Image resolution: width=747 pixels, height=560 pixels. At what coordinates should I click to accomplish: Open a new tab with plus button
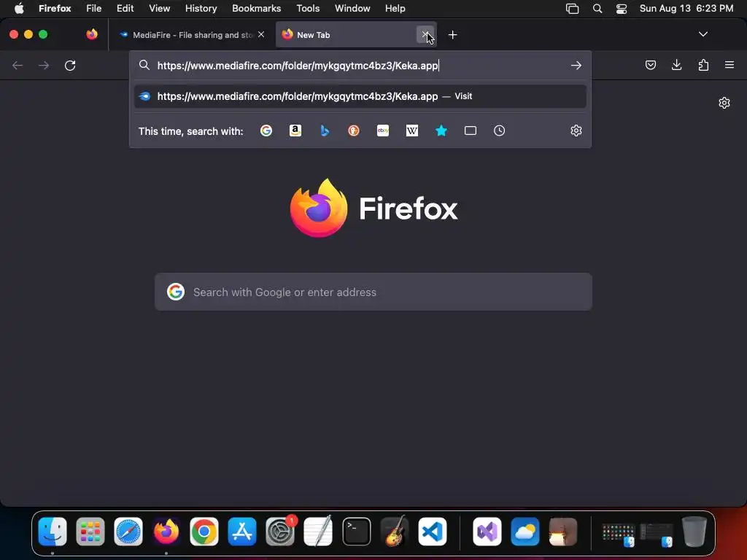tap(452, 35)
